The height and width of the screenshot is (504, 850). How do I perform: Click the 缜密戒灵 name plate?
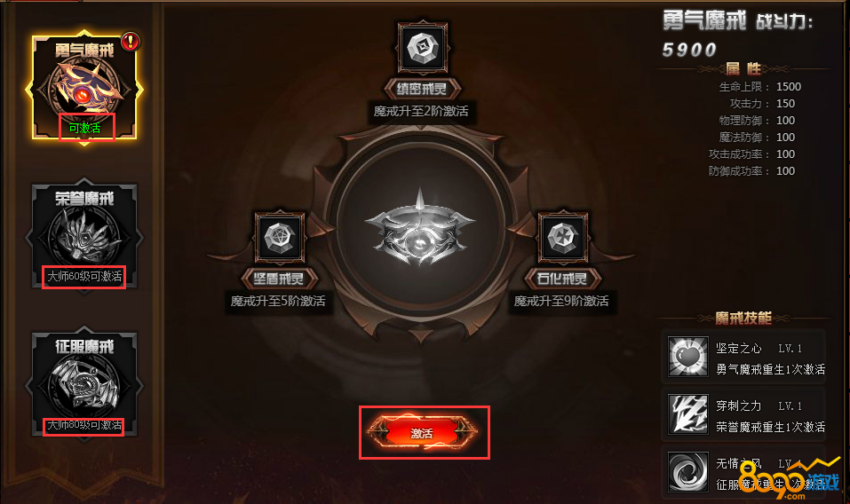point(422,89)
